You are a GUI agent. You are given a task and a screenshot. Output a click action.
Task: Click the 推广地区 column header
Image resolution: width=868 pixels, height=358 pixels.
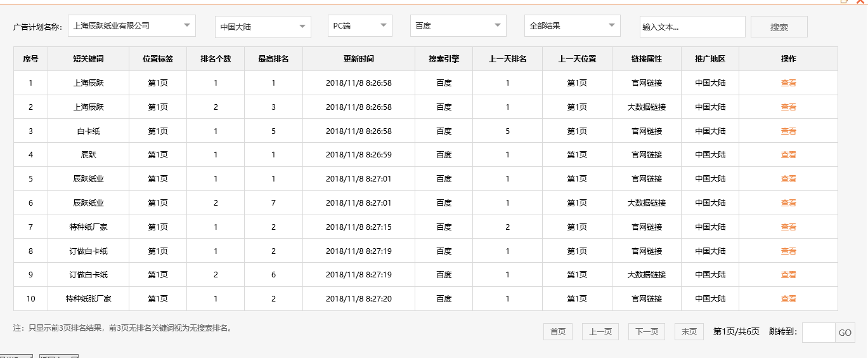pyautogui.click(x=710, y=58)
